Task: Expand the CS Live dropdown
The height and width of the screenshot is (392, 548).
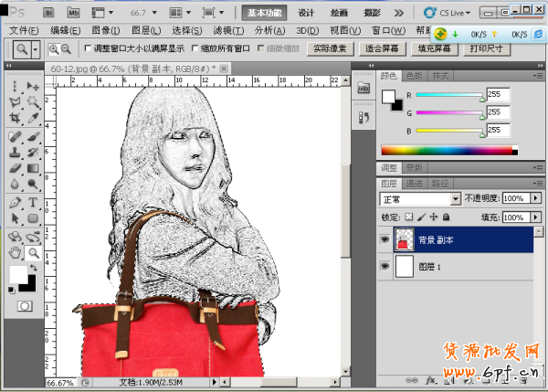Action: 469,14
